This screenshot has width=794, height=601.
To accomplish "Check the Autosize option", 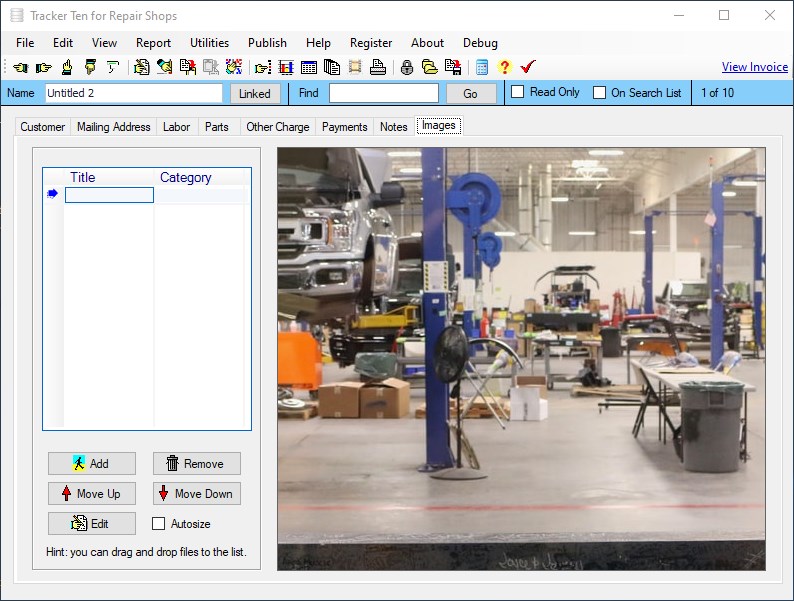I will [158, 523].
